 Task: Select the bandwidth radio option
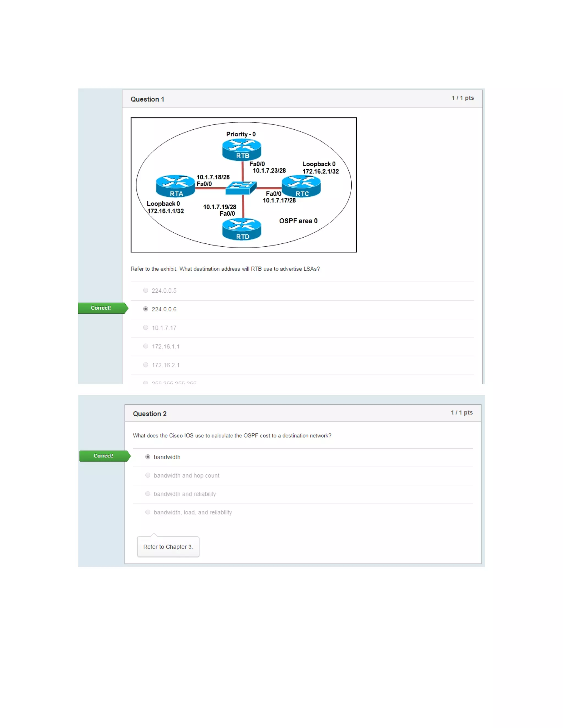[148, 457]
